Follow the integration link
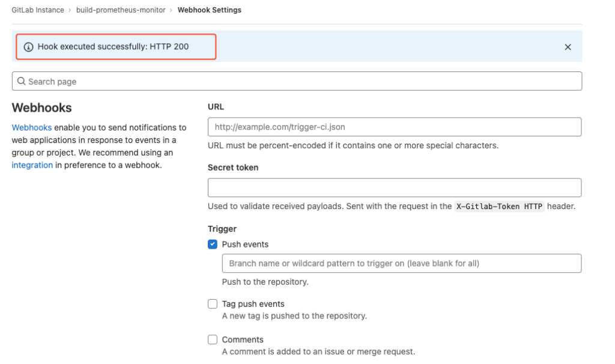615x364 pixels. click(x=32, y=165)
